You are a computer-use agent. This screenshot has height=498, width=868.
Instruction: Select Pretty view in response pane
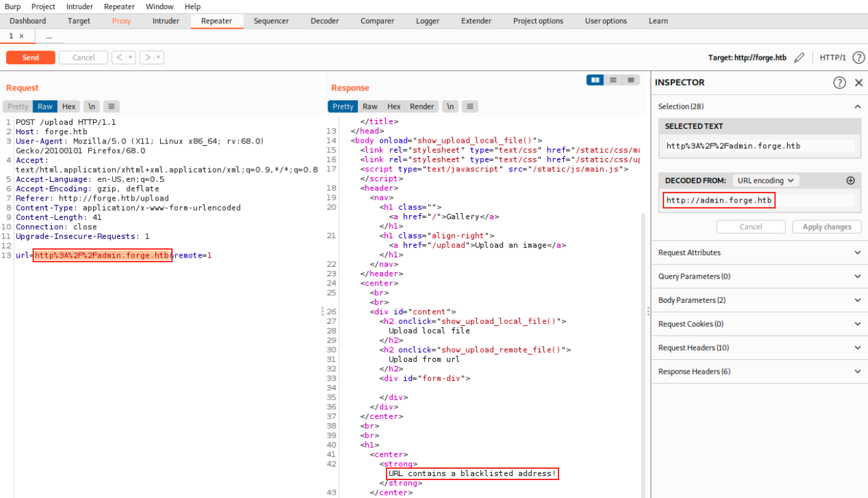tap(343, 106)
